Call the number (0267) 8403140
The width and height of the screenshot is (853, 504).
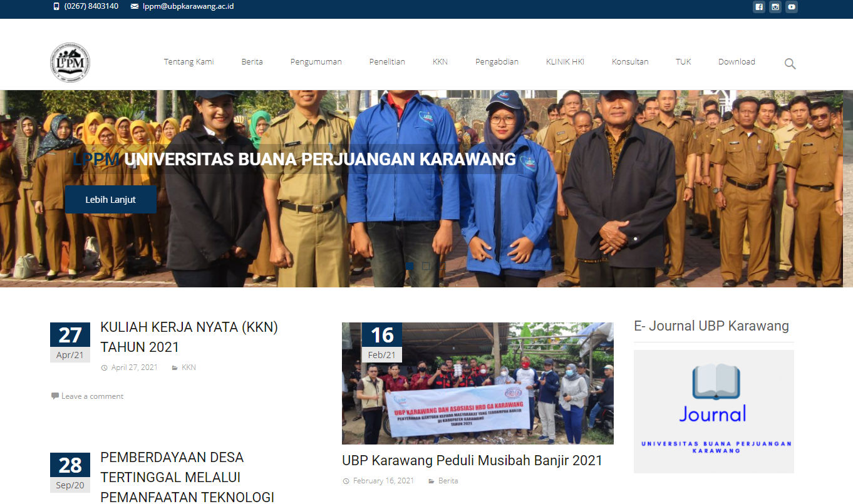tap(91, 6)
